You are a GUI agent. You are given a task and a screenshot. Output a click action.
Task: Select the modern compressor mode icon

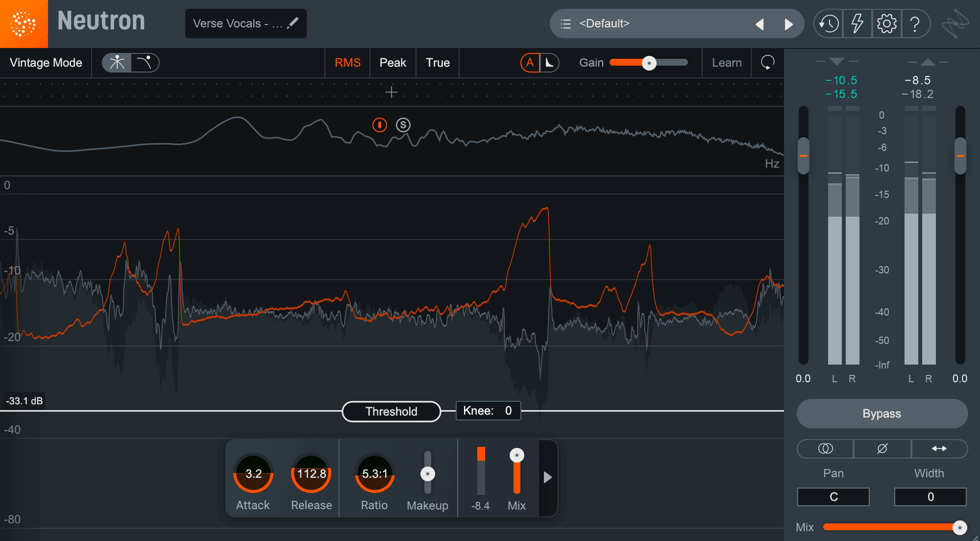click(x=117, y=63)
